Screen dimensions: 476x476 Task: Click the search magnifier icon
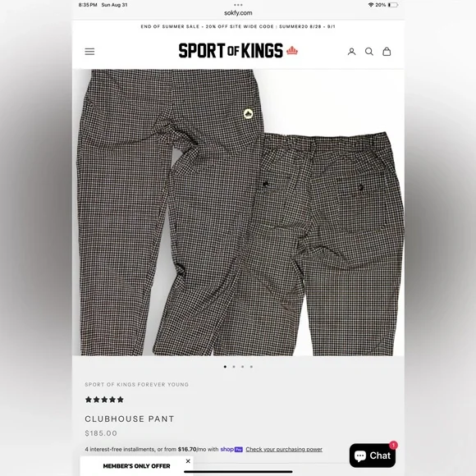point(369,52)
